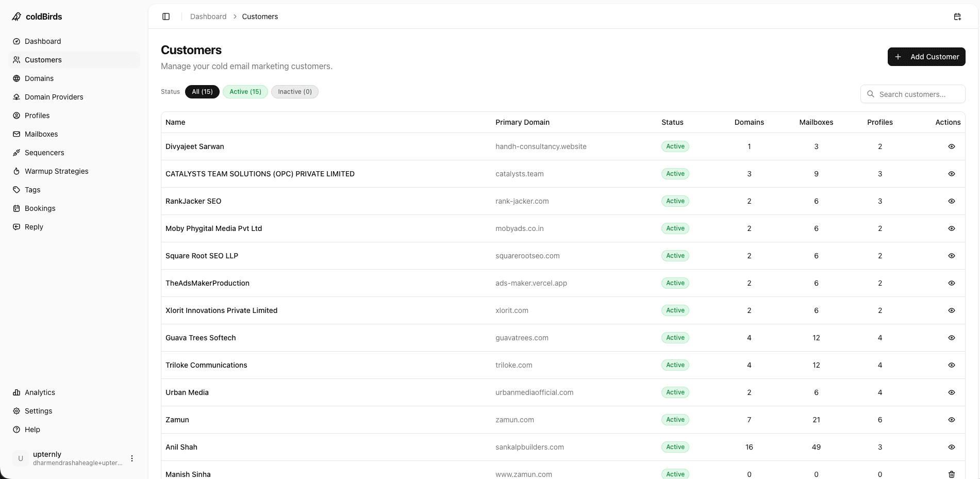Toggle the Active (15) status filter
980x479 pixels.
(245, 91)
